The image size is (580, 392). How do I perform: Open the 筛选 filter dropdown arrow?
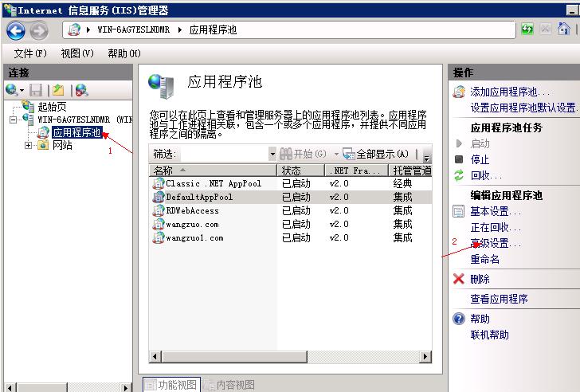tap(272, 154)
